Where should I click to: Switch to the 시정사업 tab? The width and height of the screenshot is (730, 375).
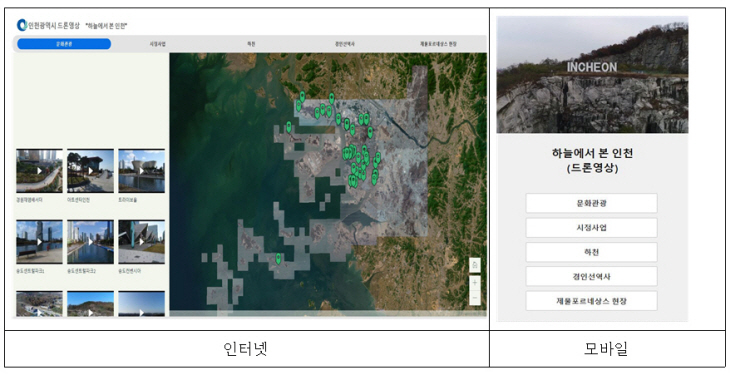click(x=157, y=44)
